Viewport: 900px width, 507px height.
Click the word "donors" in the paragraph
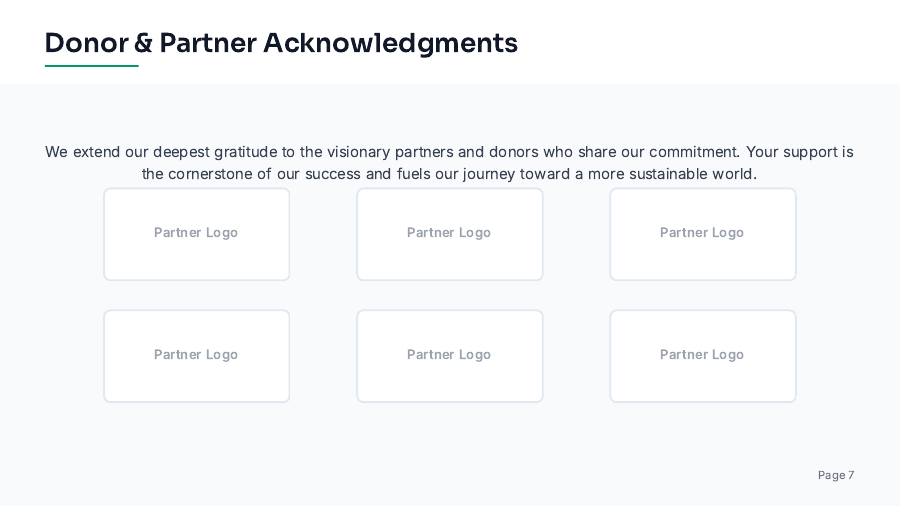click(513, 152)
